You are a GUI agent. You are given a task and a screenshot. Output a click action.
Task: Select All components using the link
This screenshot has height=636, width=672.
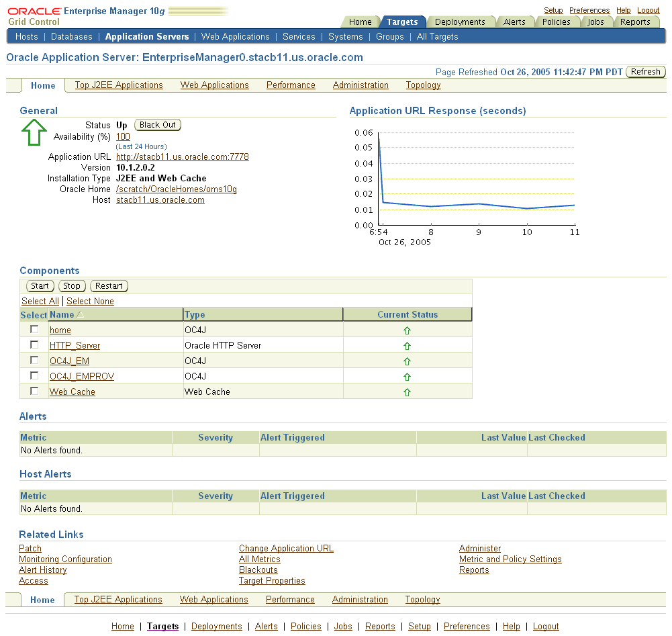tap(40, 301)
